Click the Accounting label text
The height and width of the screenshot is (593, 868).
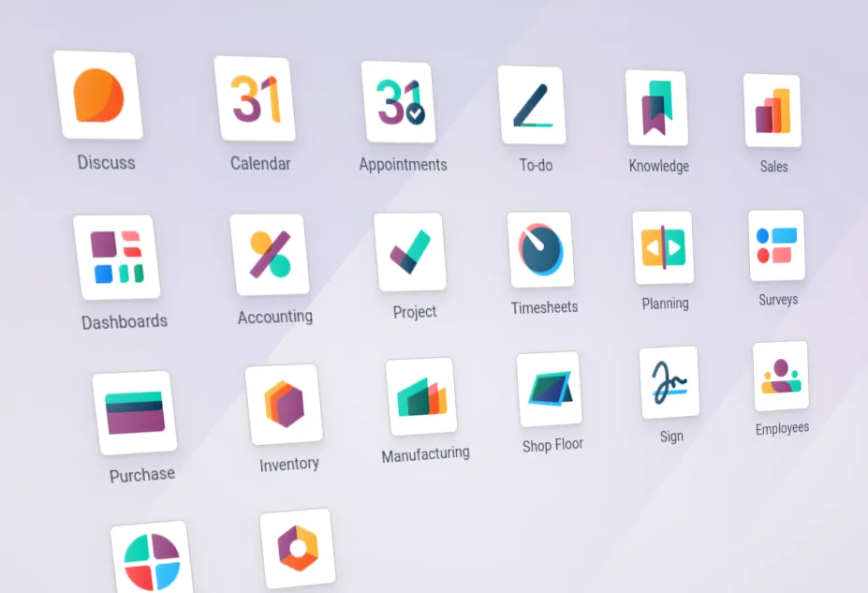tap(275, 317)
